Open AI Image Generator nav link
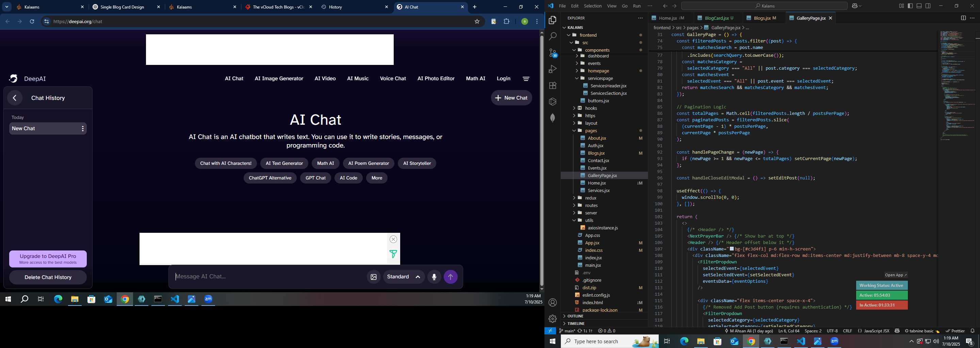Screen dimensions: 980x348 click(279, 79)
